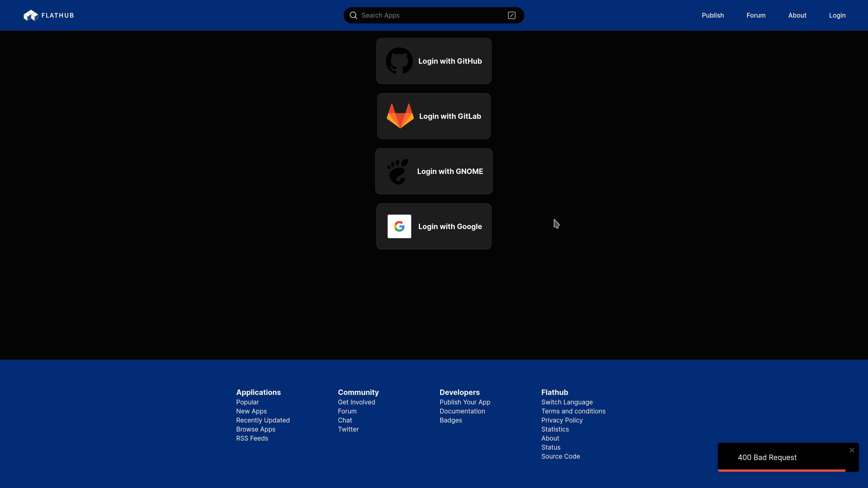Open the Privacy Policy link

click(562, 420)
